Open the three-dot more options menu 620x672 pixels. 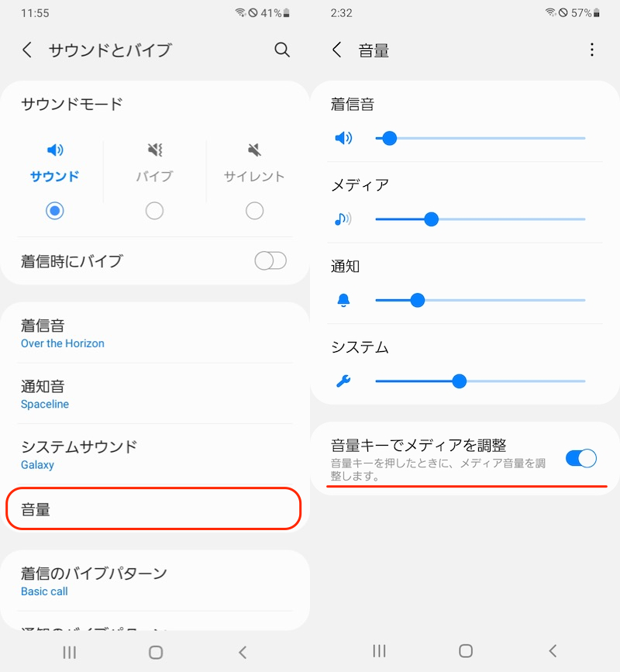(x=592, y=50)
